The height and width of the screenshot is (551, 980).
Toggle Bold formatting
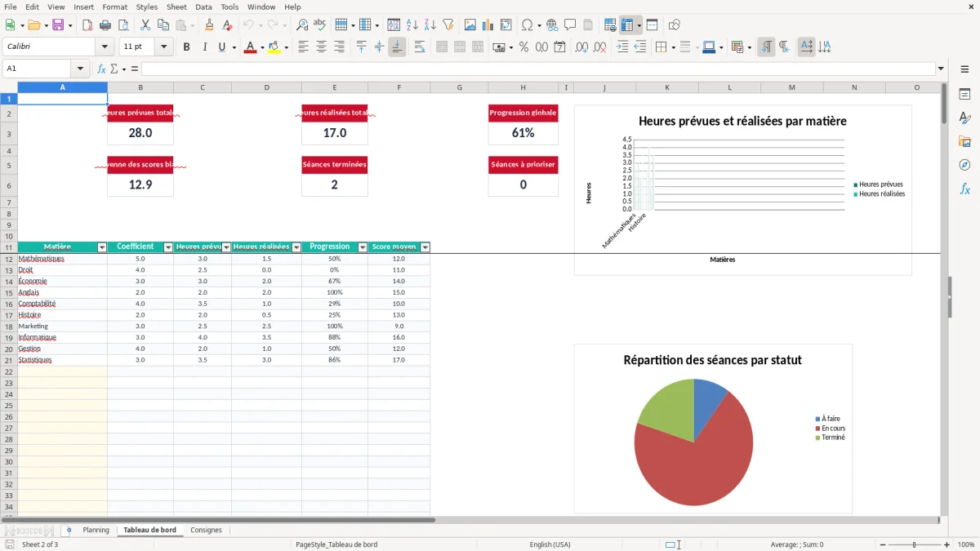[x=186, y=47]
